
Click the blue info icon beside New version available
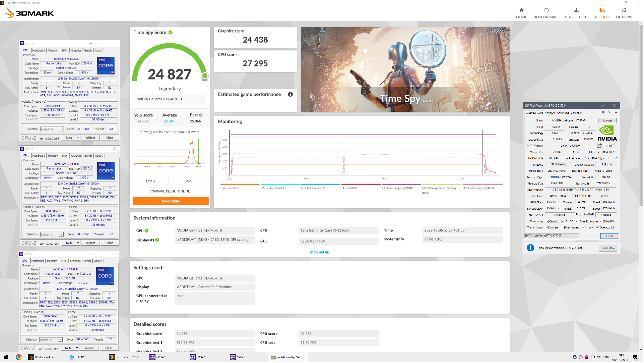pyautogui.click(x=531, y=248)
